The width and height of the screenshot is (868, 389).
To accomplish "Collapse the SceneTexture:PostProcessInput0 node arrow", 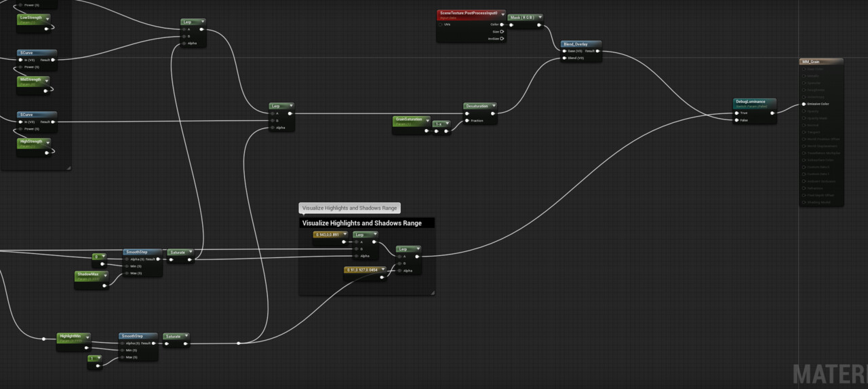I will point(502,14).
